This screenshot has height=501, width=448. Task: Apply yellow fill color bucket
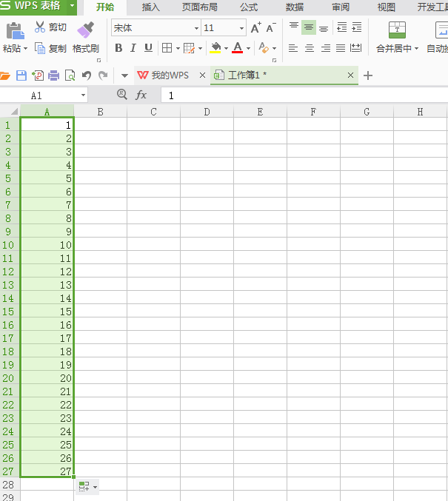pos(215,48)
